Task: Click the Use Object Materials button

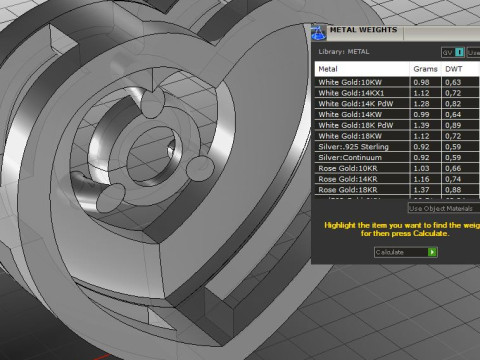Action: pyautogui.click(x=444, y=208)
